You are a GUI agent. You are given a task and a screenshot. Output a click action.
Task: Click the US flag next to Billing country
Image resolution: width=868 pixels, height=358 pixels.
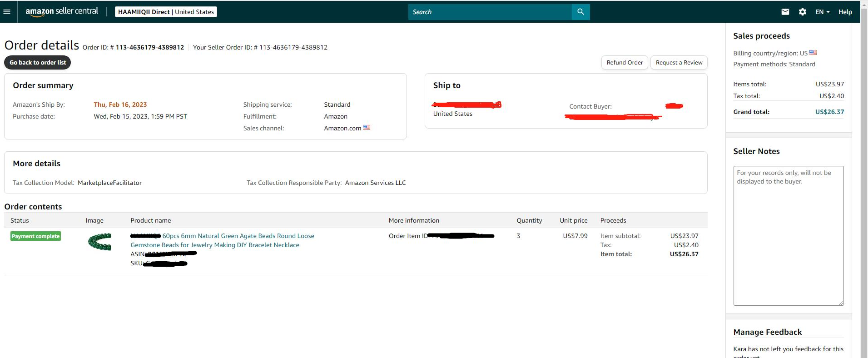tap(813, 53)
